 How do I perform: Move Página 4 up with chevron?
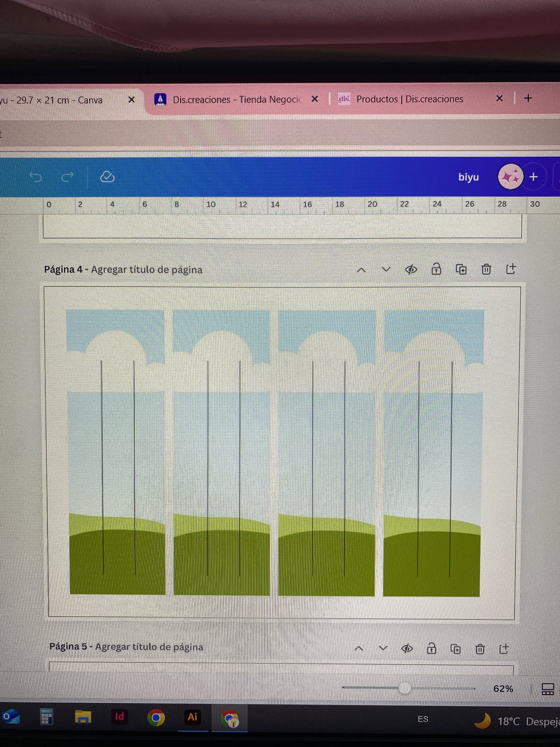point(361,270)
